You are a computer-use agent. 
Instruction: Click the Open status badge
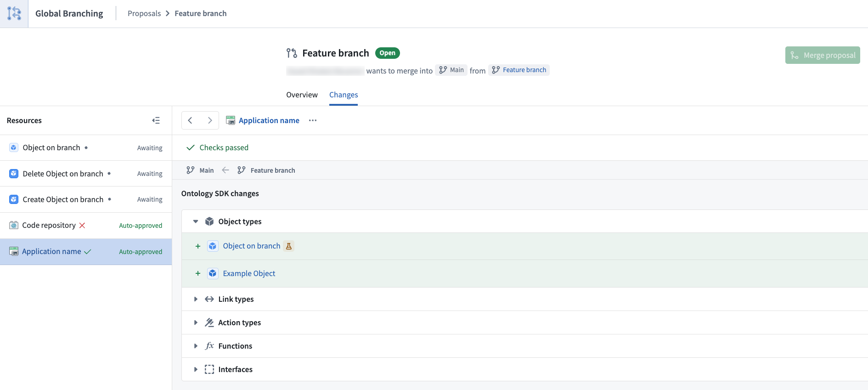[x=388, y=53]
